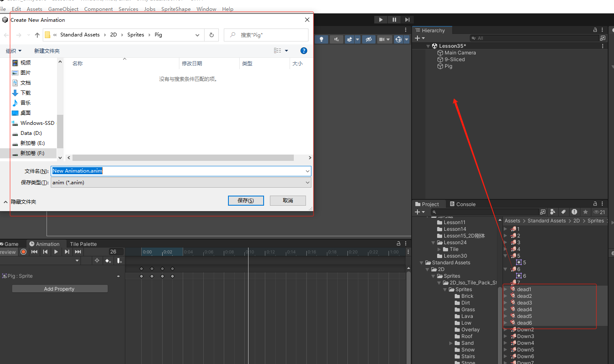
Task: Start Play mode in Unity toolbar
Action: (381, 20)
